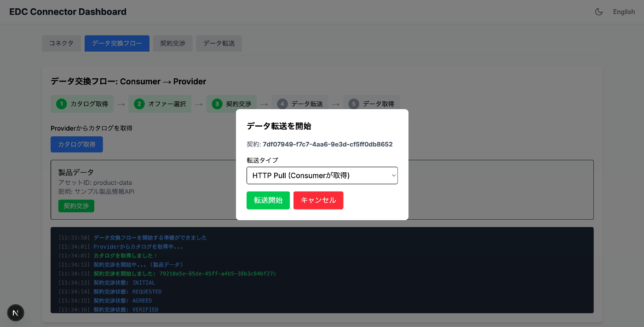Click the step 1 カタログ取得 circle badge

[61, 104]
